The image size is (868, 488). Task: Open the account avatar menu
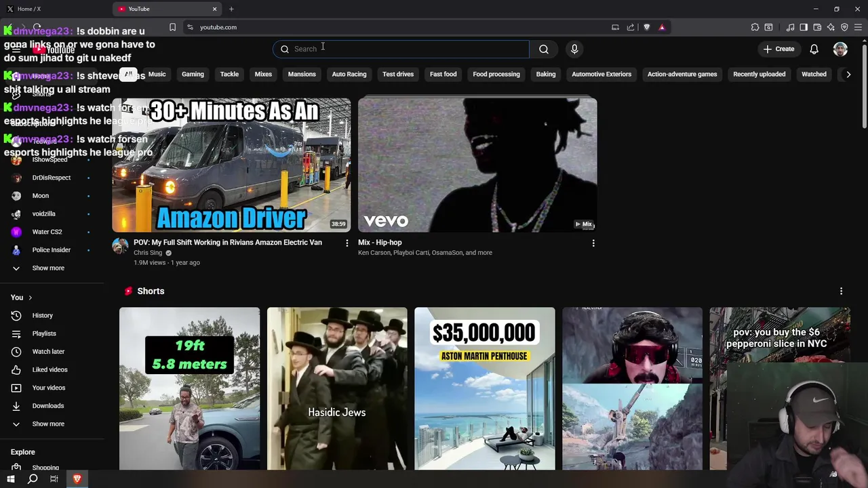[x=840, y=49]
